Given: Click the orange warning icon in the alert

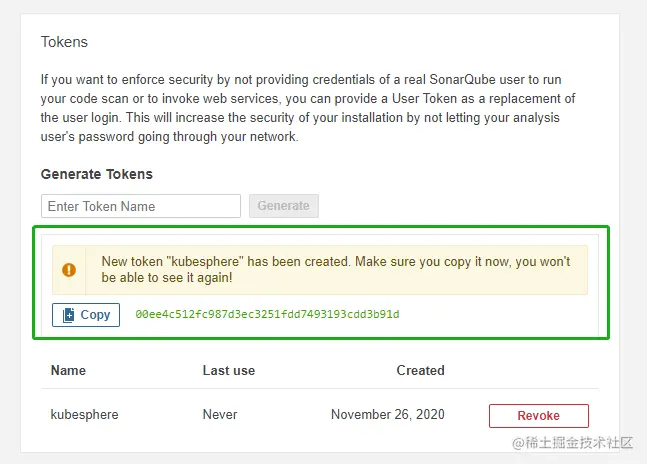Looking at the screenshot, I should point(69,270).
